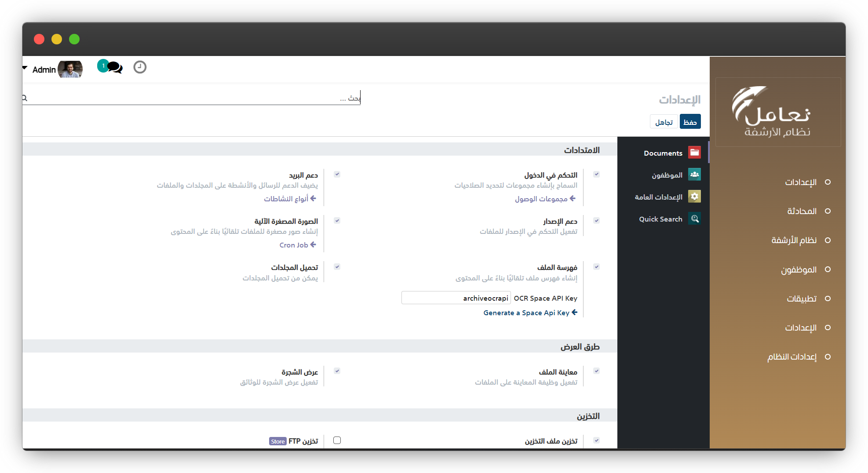Click the employees (الموظفون) group icon

pyautogui.click(x=694, y=175)
